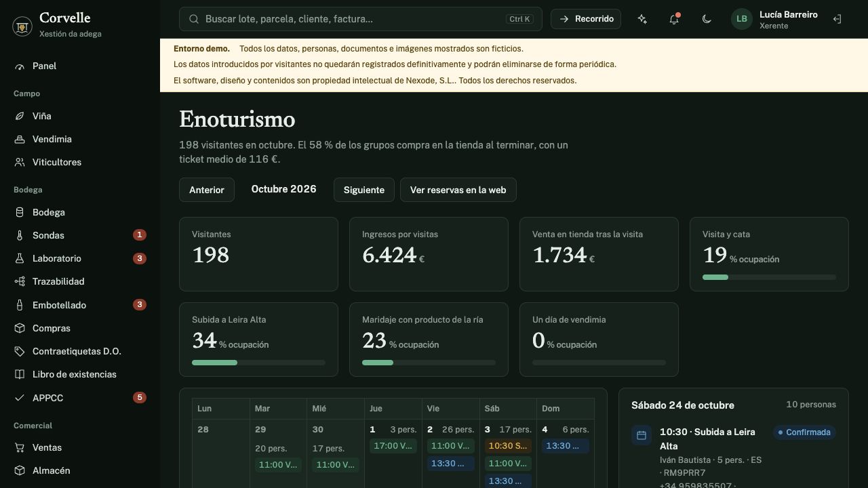Select the 13:30 event on Sunday 4
The width and height of the screenshot is (868, 488).
(x=566, y=446)
